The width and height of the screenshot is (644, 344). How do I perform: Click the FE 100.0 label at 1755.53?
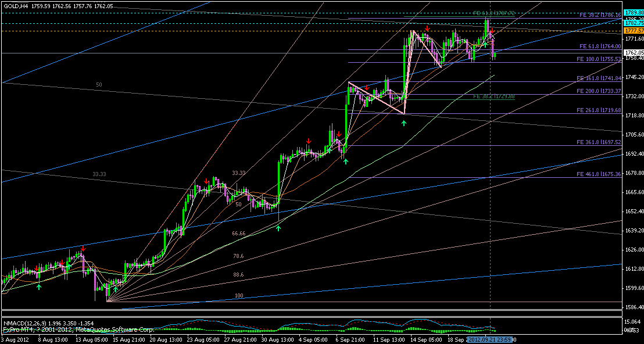pos(599,59)
